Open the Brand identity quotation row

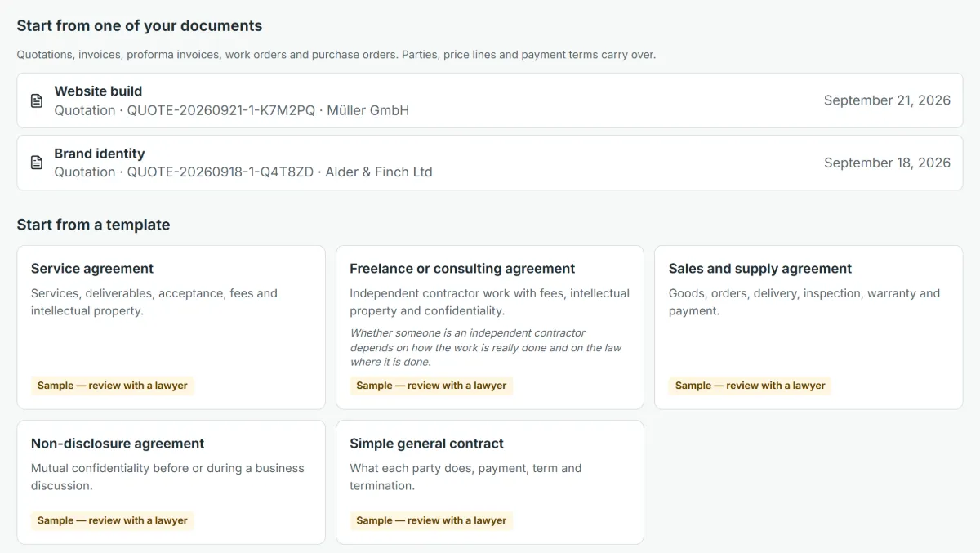pyautogui.click(x=490, y=163)
